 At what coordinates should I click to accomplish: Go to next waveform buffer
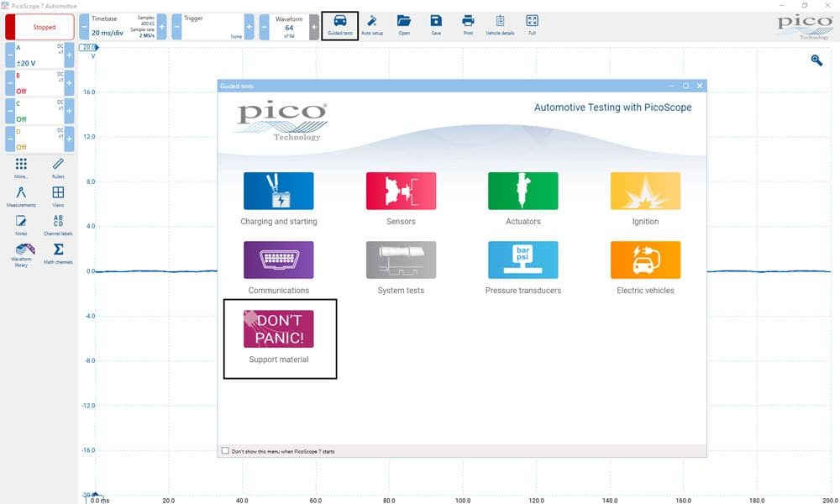pyautogui.click(x=314, y=27)
